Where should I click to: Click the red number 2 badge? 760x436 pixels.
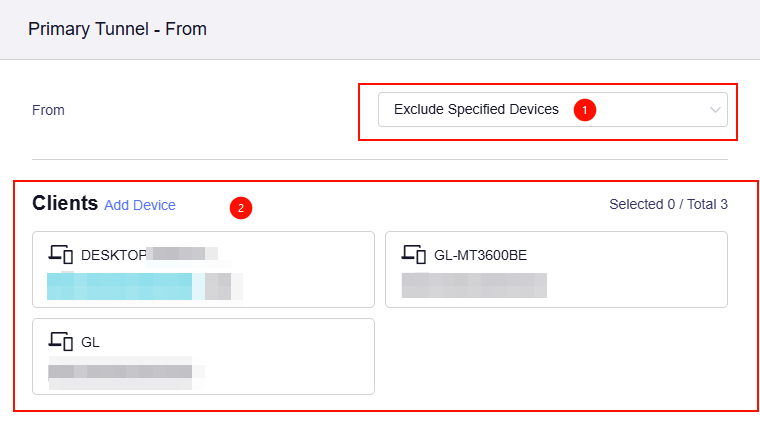click(240, 208)
